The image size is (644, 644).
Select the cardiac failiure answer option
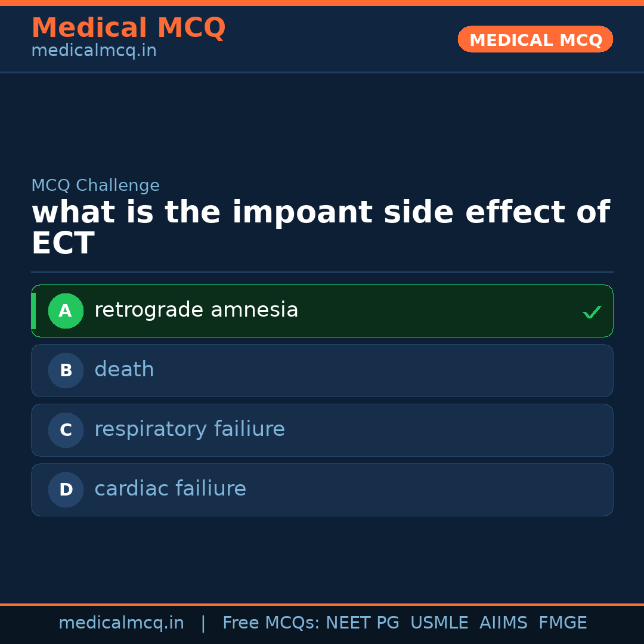pyautogui.click(x=322, y=490)
